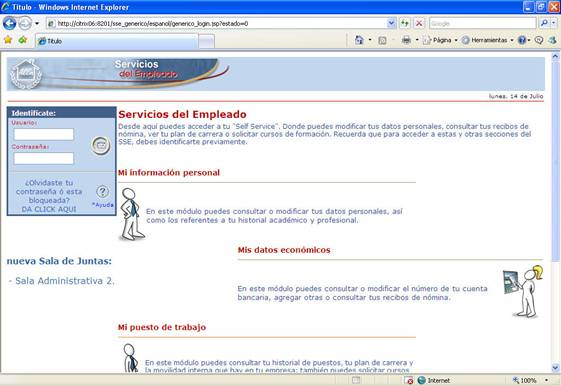Click the DA CLICK AQUI forgot password link
Screen dimensions: 561x386
(49, 209)
